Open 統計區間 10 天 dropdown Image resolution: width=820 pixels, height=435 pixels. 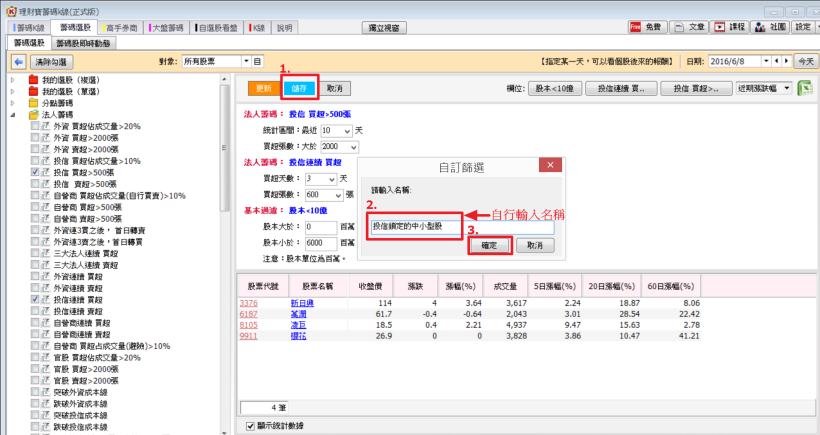[347, 131]
